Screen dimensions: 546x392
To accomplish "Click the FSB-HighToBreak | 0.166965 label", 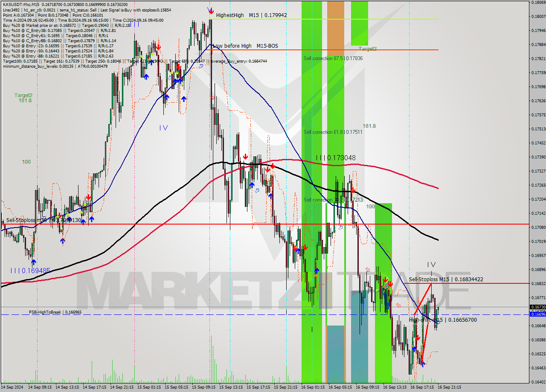I will [55, 312].
